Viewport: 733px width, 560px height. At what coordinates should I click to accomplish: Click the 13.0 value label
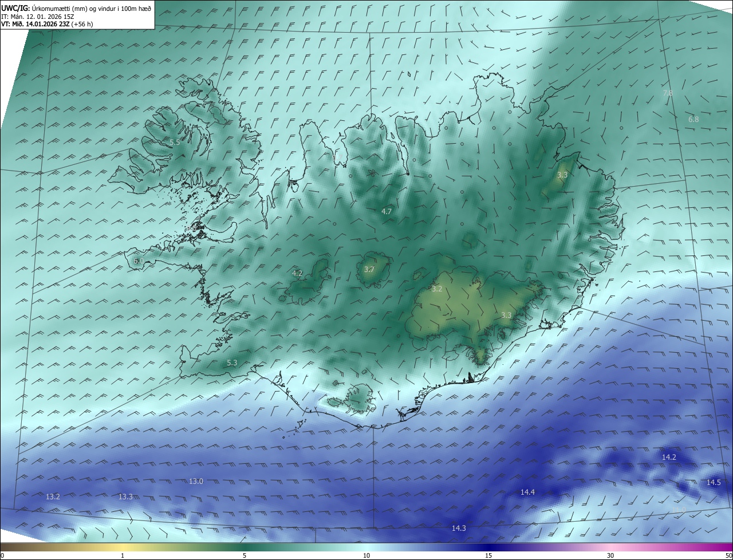tap(196, 481)
